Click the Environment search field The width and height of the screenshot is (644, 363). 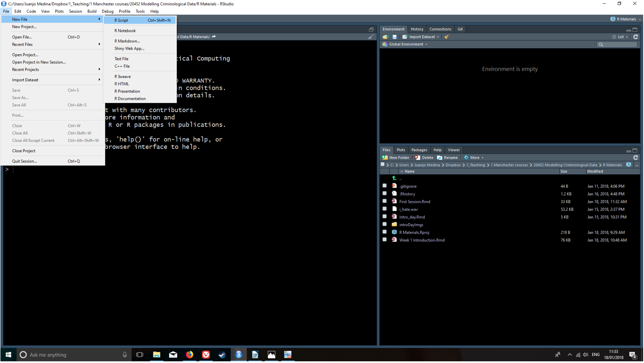click(619, 44)
